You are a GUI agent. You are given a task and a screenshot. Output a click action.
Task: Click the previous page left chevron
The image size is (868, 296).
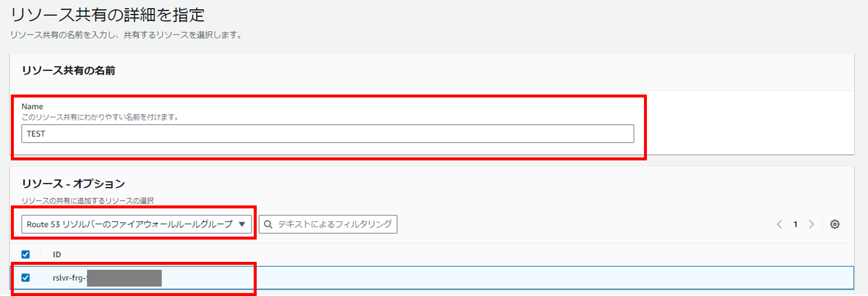[779, 224]
